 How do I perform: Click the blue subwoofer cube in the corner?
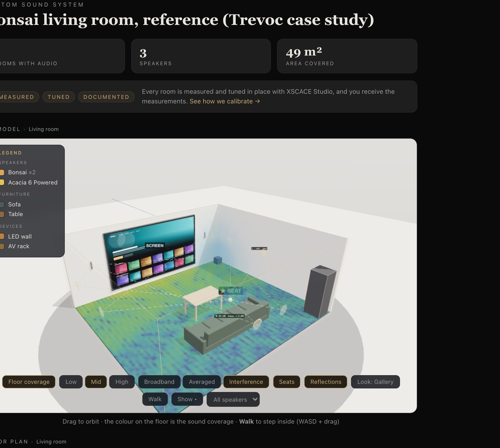pos(217,260)
